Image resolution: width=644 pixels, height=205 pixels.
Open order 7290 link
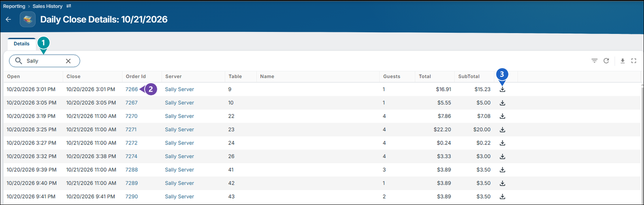pos(132,197)
